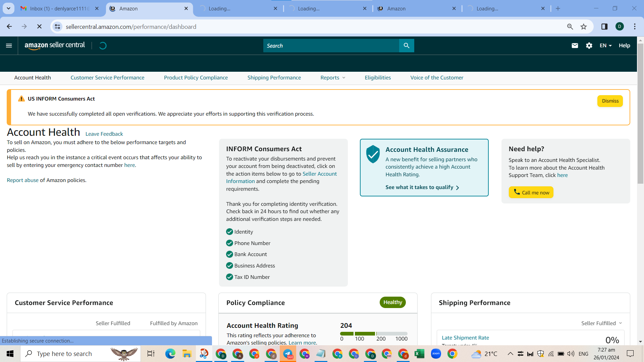Viewport: 644px width, 362px height.
Task: Focus the Seller Central search field
Action: coord(331,46)
